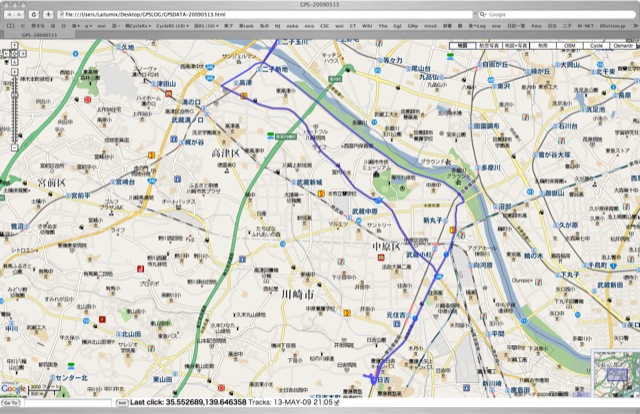640x414 pixels.
Task: Pan the map right with the arrow control
Action: coord(22,53)
